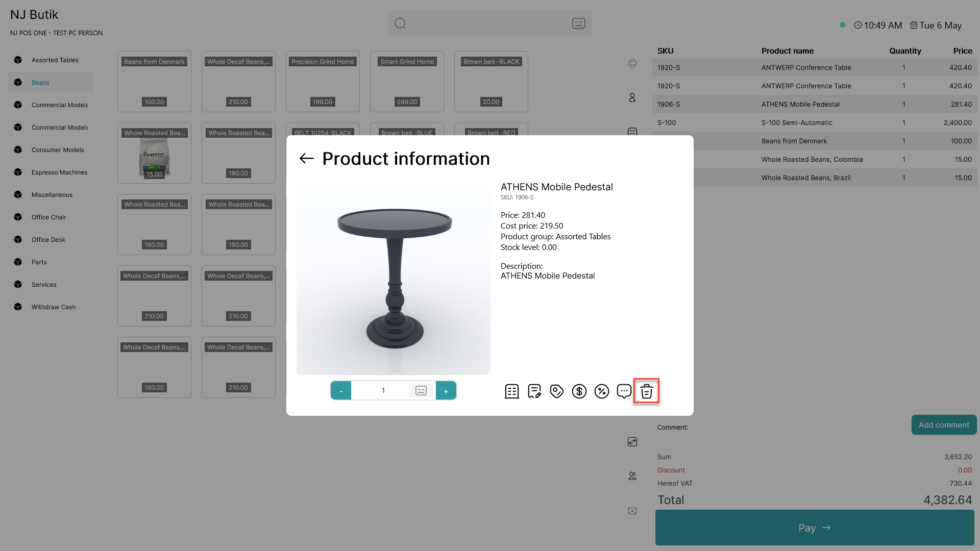Click the Add comment button

[x=944, y=425]
